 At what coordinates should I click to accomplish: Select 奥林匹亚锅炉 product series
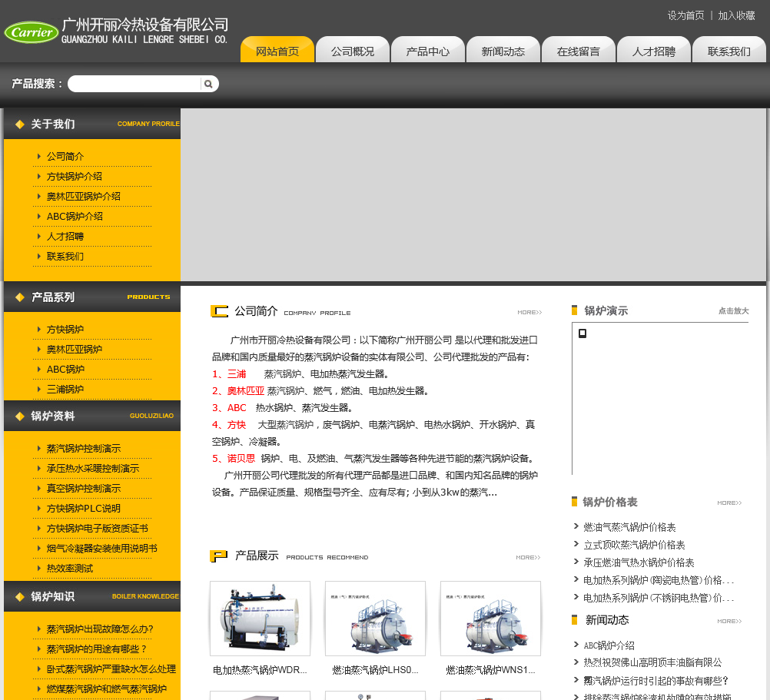coord(74,350)
